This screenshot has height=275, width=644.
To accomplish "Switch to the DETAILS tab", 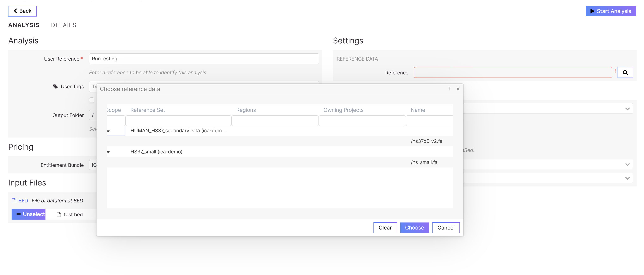I will (63, 25).
